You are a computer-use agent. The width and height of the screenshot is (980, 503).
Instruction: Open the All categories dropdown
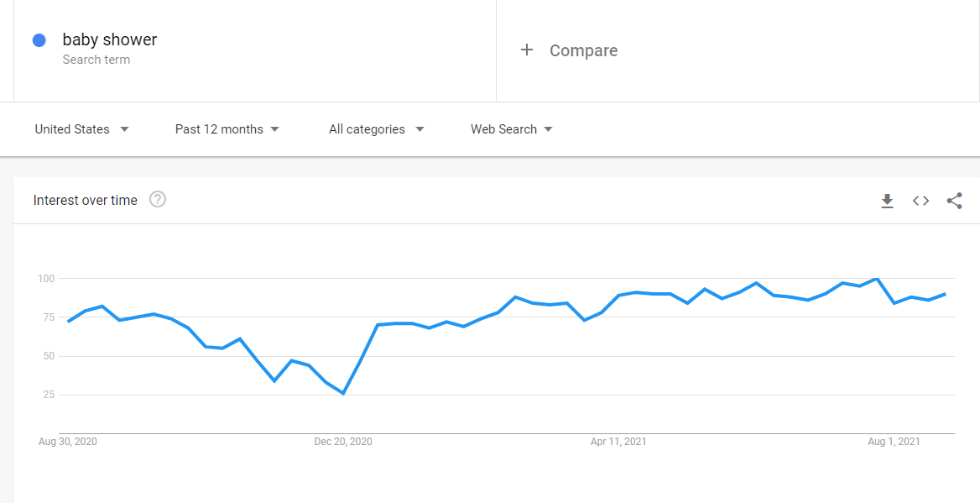point(376,129)
